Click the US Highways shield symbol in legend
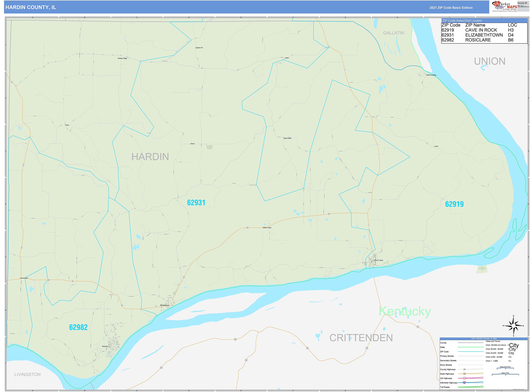Viewport: 532px width, 392px height. [x=465, y=378]
